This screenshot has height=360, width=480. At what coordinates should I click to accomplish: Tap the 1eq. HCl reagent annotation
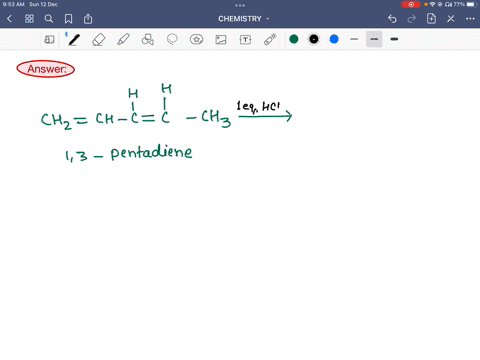[x=258, y=107]
